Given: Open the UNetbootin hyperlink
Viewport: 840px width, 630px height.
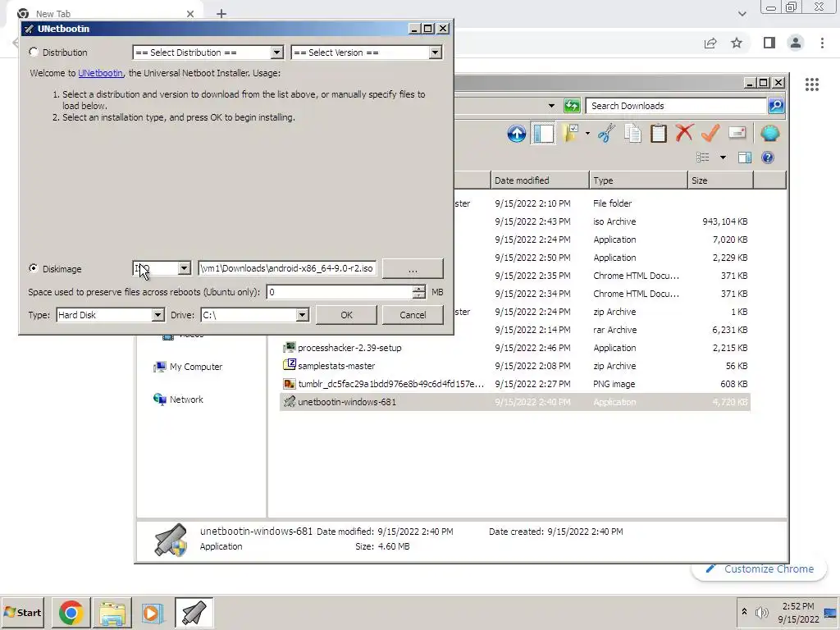Looking at the screenshot, I should point(100,73).
